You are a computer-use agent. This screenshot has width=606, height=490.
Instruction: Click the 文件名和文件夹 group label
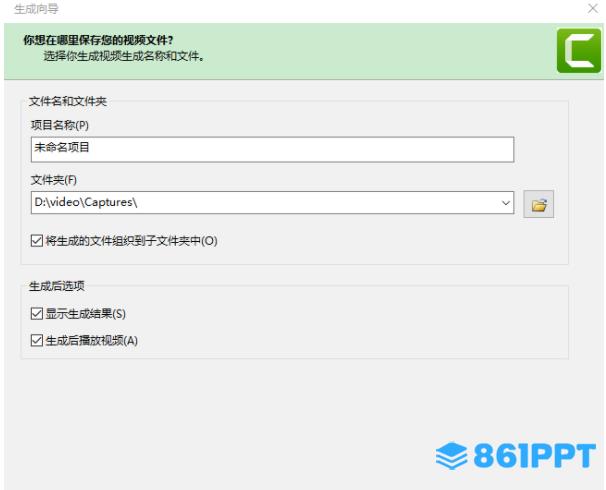(x=68, y=101)
